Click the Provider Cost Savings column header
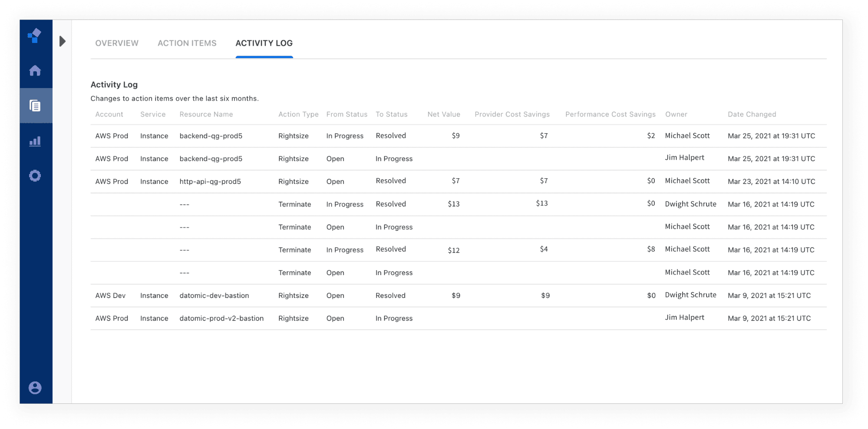This screenshot has width=868, height=429. click(512, 114)
